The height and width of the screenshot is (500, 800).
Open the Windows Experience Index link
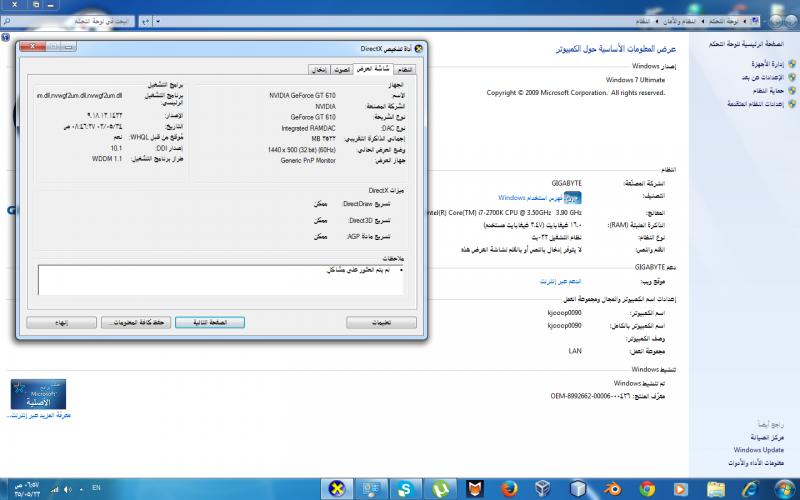530,197
